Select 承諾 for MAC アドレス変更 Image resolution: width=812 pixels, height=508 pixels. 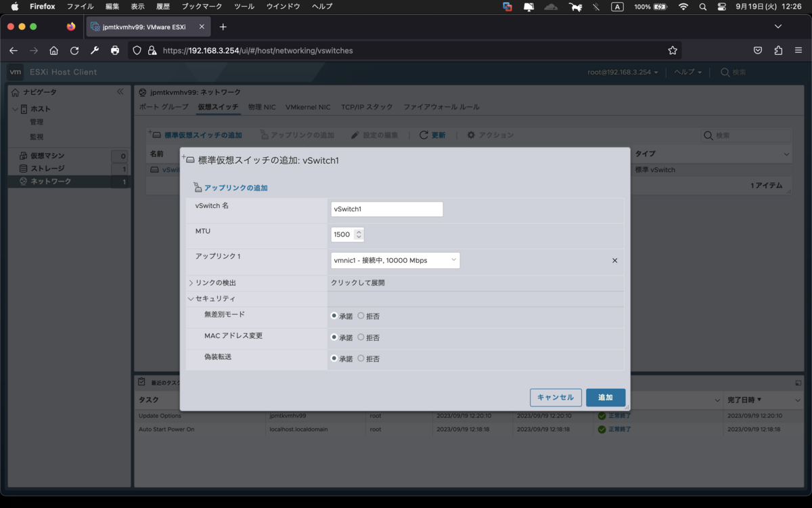(334, 337)
